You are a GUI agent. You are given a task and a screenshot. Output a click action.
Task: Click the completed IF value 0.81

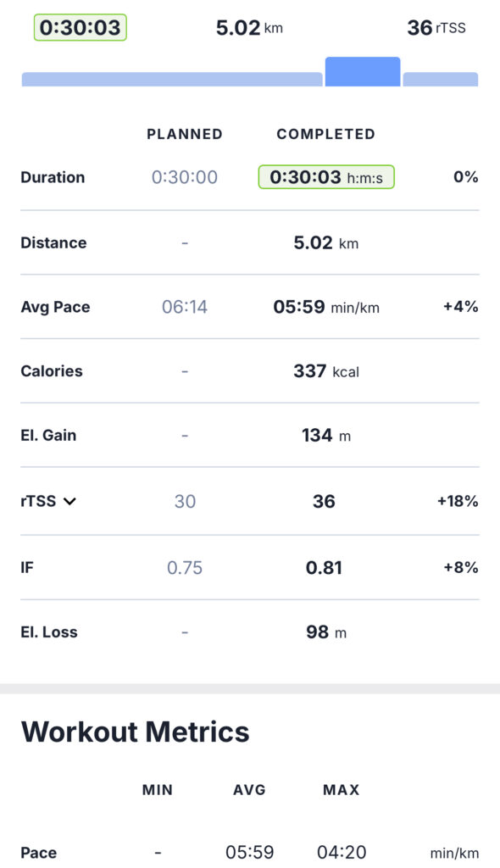[x=324, y=567]
